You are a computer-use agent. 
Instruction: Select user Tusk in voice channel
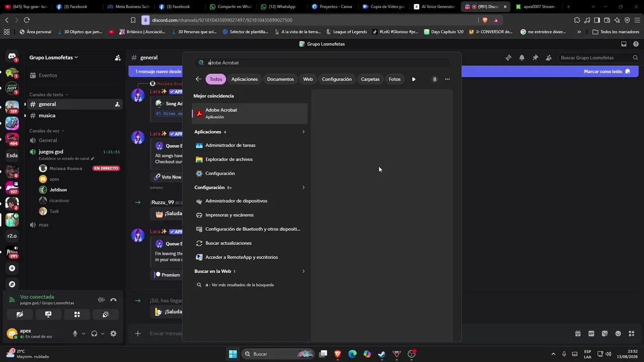(x=54, y=211)
